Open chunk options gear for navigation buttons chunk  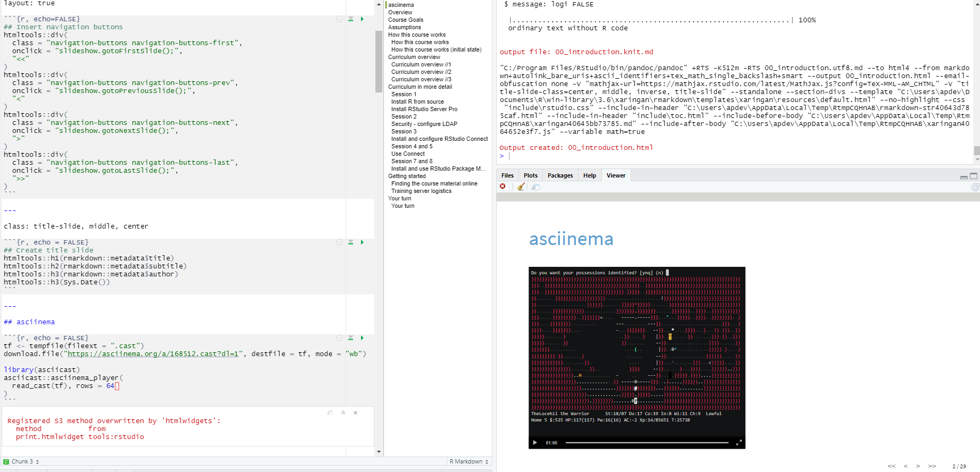pyautogui.click(x=339, y=19)
